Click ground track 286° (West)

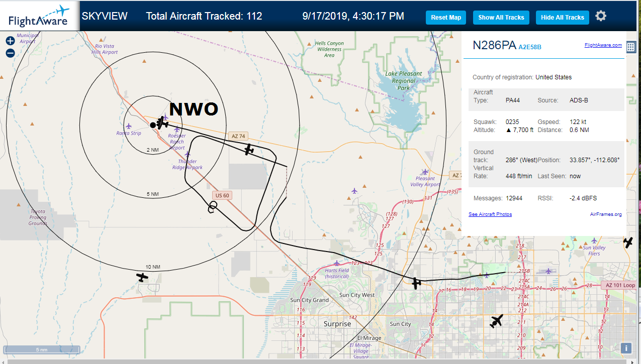point(521,160)
